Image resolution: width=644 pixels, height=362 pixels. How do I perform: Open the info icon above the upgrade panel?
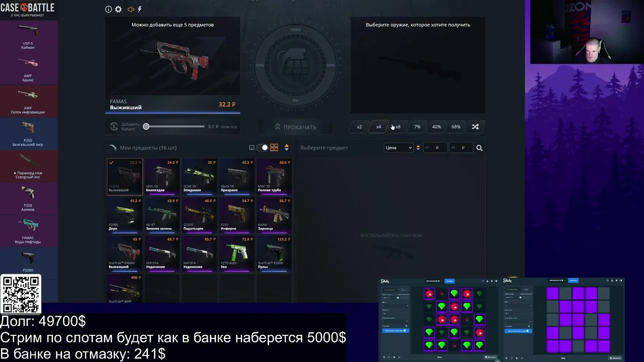[x=108, y=9]
